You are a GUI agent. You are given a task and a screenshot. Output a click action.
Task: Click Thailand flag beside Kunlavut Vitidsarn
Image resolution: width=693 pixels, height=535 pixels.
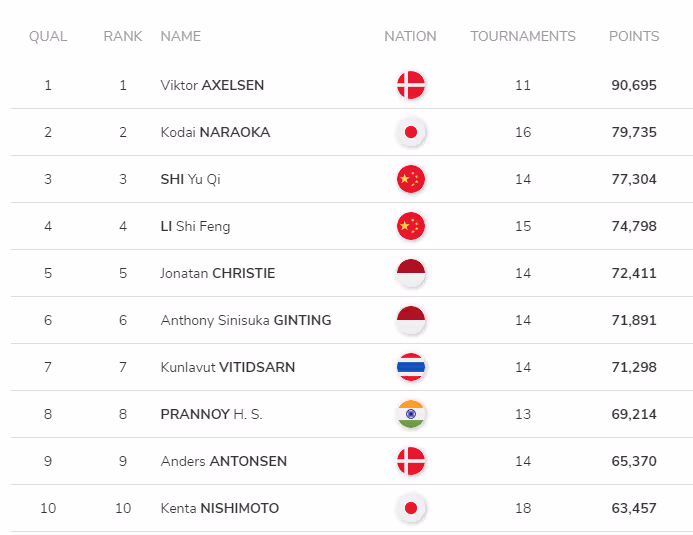411,367
